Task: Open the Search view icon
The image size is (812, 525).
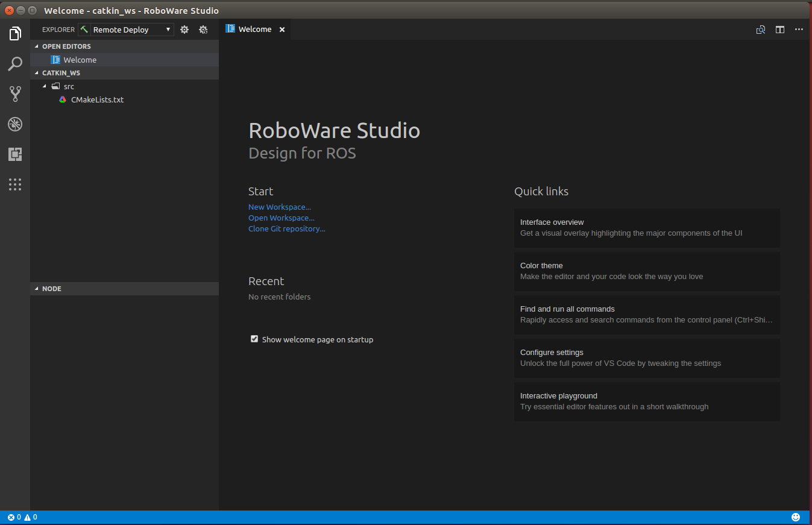Action: coord(15,64)
